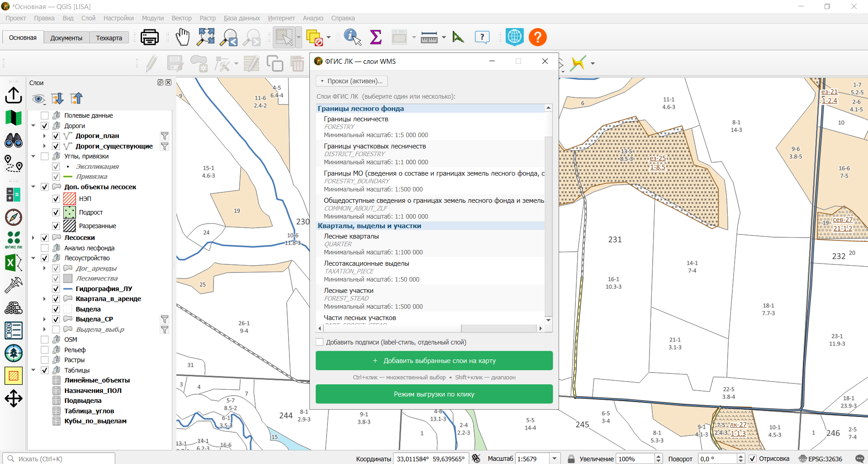Click the Подрост dotted green swatch
Image resolution: width=868 pixels, height=464 pixels.
point(70,212)
